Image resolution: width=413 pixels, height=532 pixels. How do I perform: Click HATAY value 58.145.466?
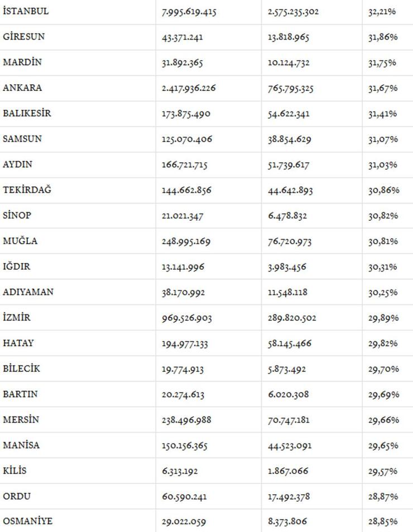tap(289, 344)
